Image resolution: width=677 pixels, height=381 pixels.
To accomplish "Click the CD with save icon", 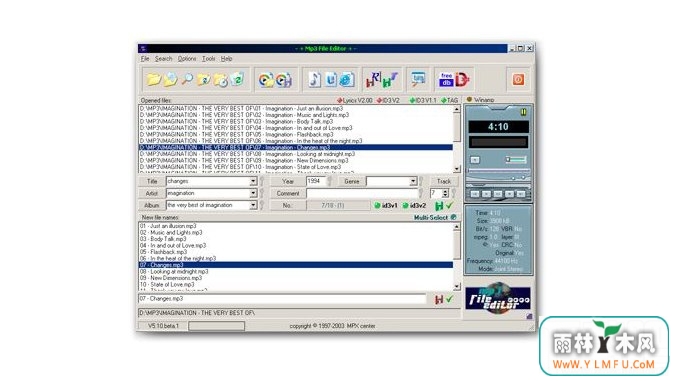I will 284,80.
